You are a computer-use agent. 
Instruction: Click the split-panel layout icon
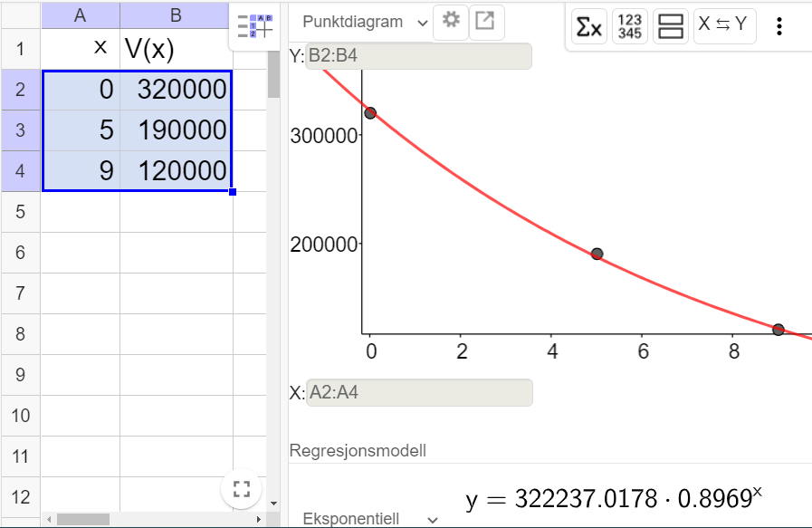670,26
